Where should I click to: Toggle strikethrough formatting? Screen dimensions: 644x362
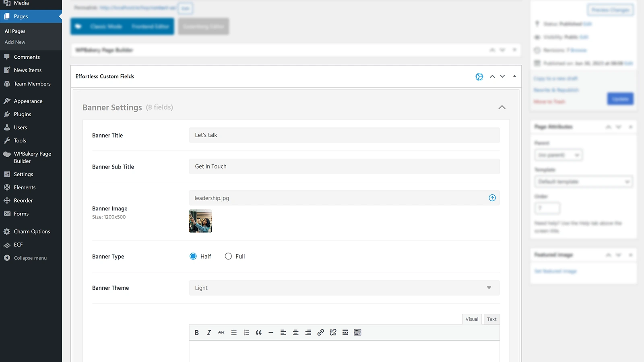click(x=221, y=332)
